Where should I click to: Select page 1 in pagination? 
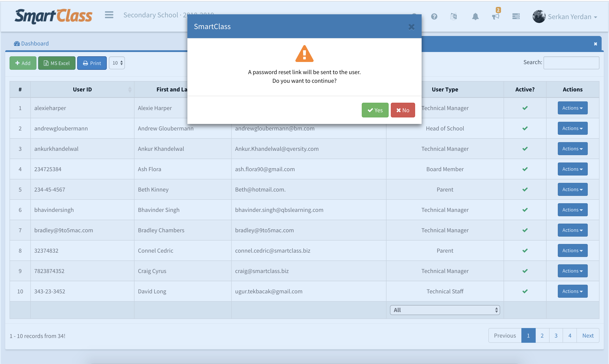(528, 336)
